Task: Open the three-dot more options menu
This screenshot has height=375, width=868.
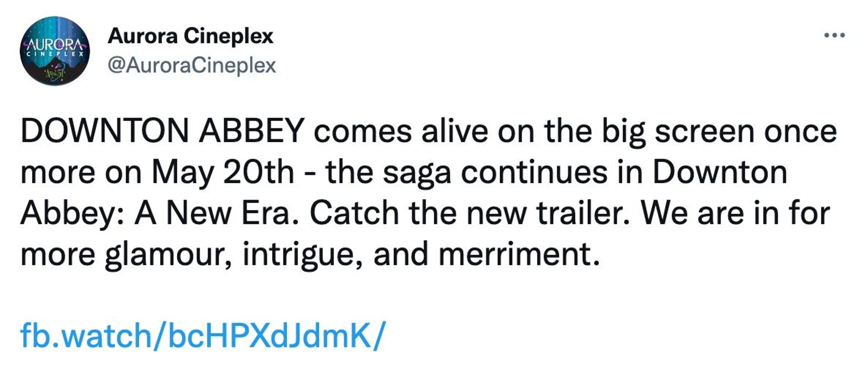Action: 834,35
